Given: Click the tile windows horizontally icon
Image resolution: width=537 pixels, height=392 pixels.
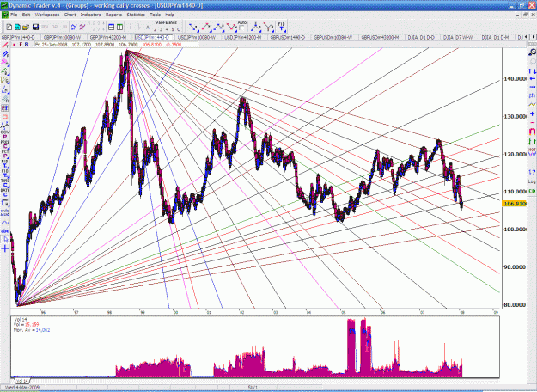Looking at the screenshot, I should [112, 27].
